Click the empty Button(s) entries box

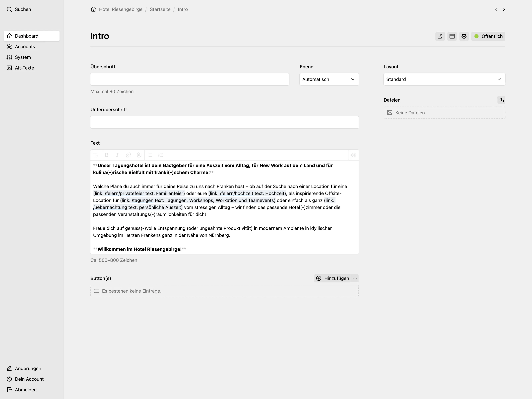tap(225, 291)
